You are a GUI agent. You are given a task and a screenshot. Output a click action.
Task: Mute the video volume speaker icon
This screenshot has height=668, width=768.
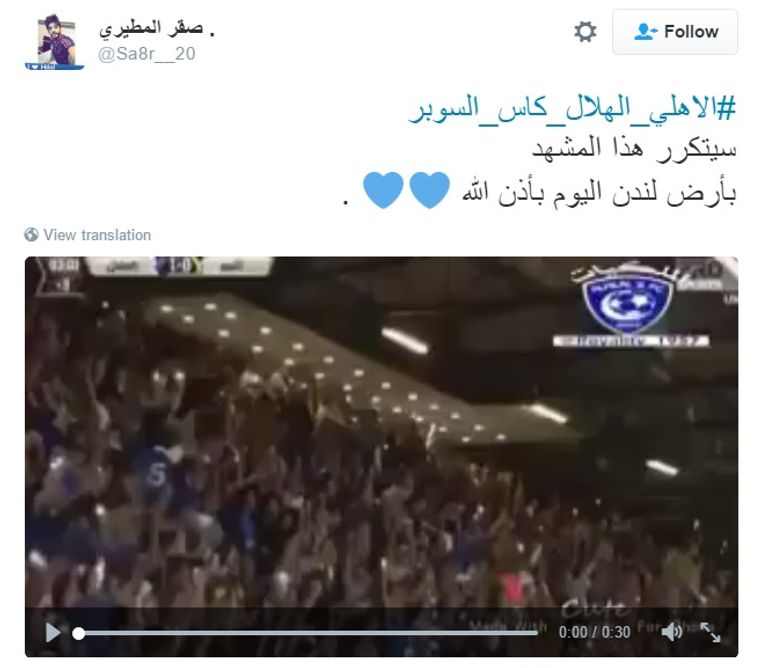click(x=672, y=632)
